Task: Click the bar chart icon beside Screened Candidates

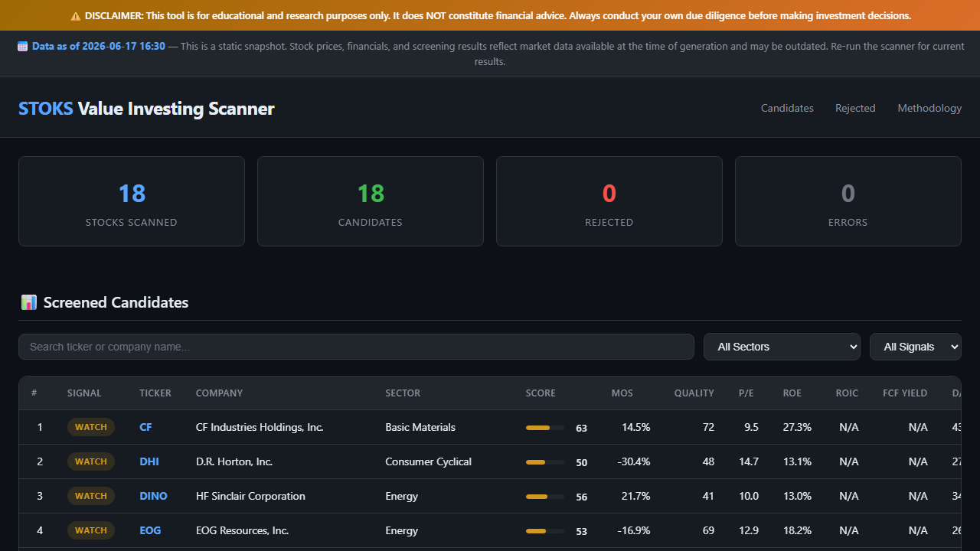Action: [29, 302]
